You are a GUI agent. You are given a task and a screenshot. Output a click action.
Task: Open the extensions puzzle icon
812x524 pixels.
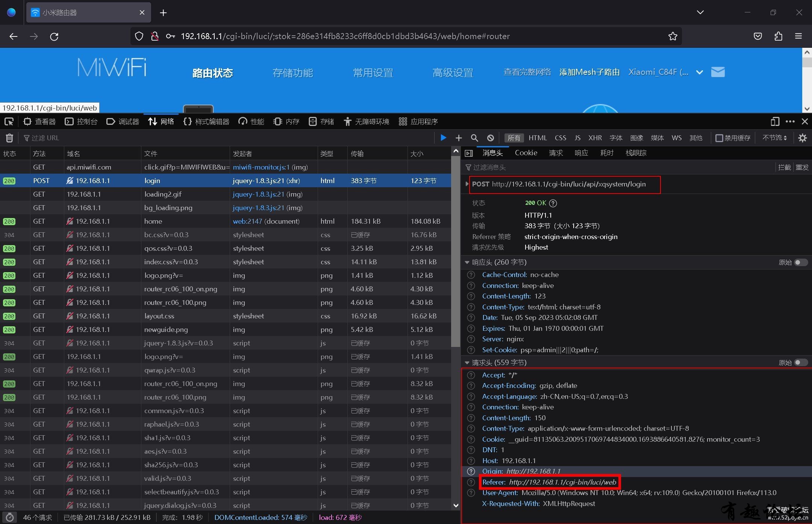pos(778,36)
